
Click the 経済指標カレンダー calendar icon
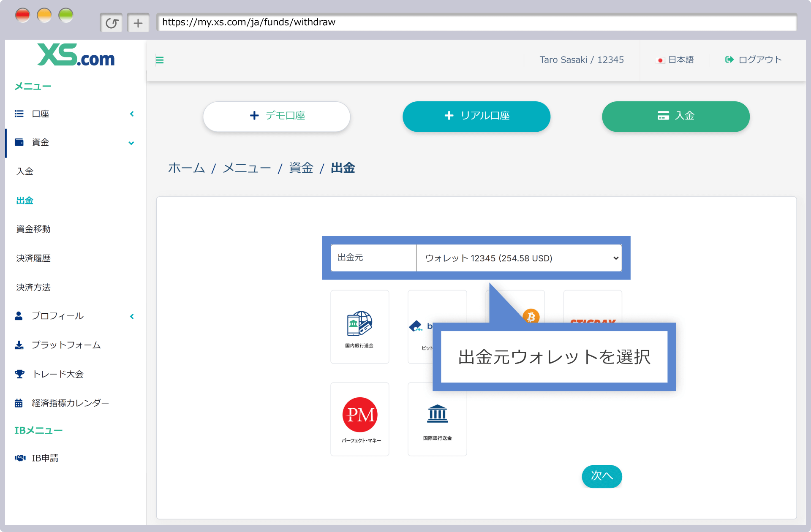19,403
